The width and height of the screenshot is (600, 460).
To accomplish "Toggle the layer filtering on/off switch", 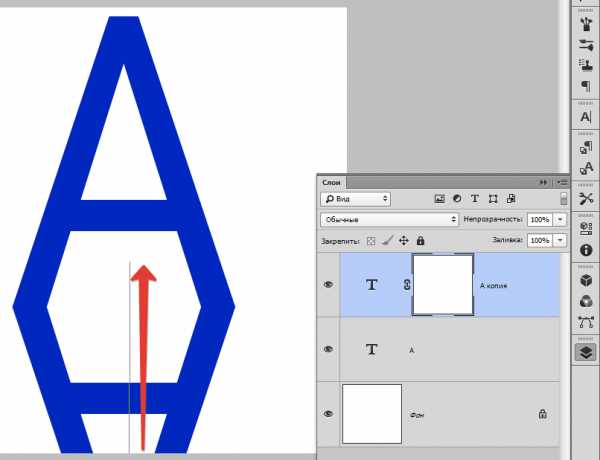I will (x=563, y=199).
